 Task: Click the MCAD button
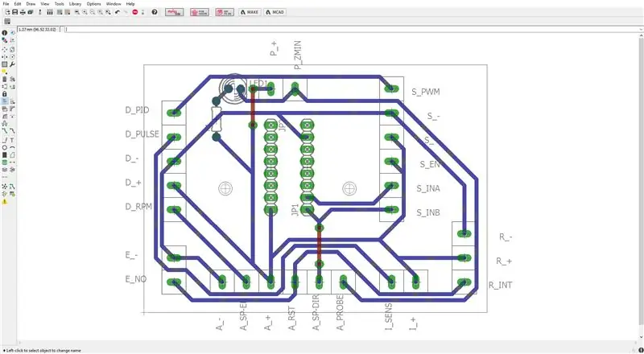(275, 12)
